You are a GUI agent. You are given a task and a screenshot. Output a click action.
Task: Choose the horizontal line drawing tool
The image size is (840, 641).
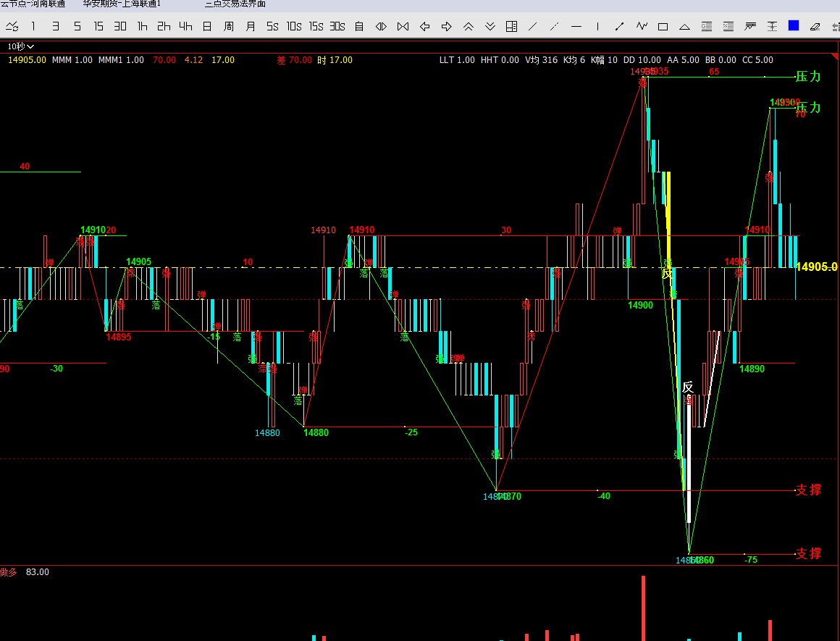point(576,27)
